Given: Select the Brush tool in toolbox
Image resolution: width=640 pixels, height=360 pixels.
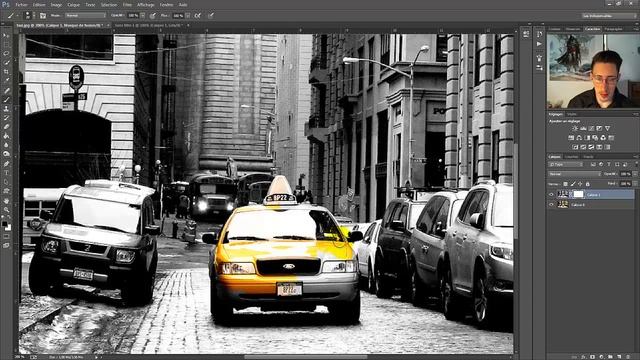Looking at the screenshot, I should (x=6, y=100).
